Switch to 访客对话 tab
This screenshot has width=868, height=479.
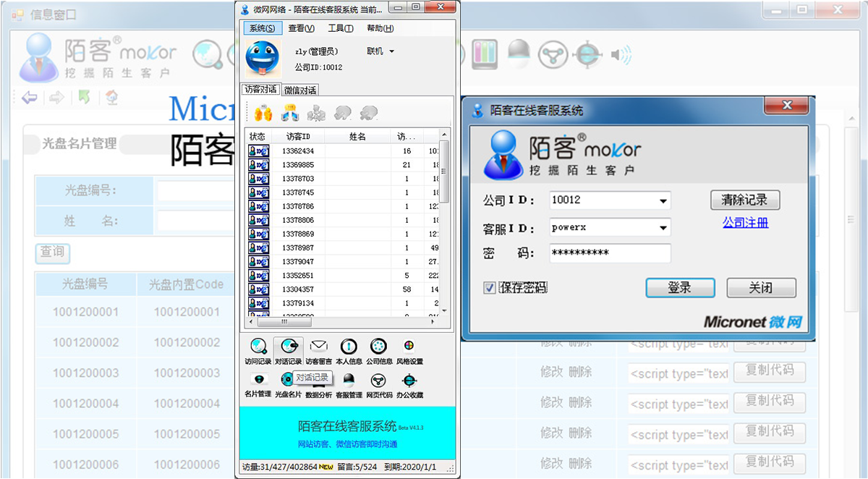260,90
